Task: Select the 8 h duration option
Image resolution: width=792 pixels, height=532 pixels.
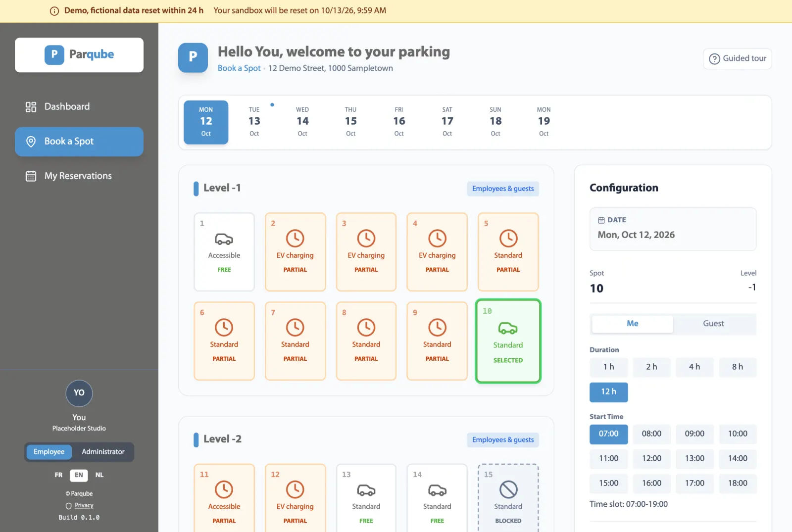Action: (x=738, y=367)
